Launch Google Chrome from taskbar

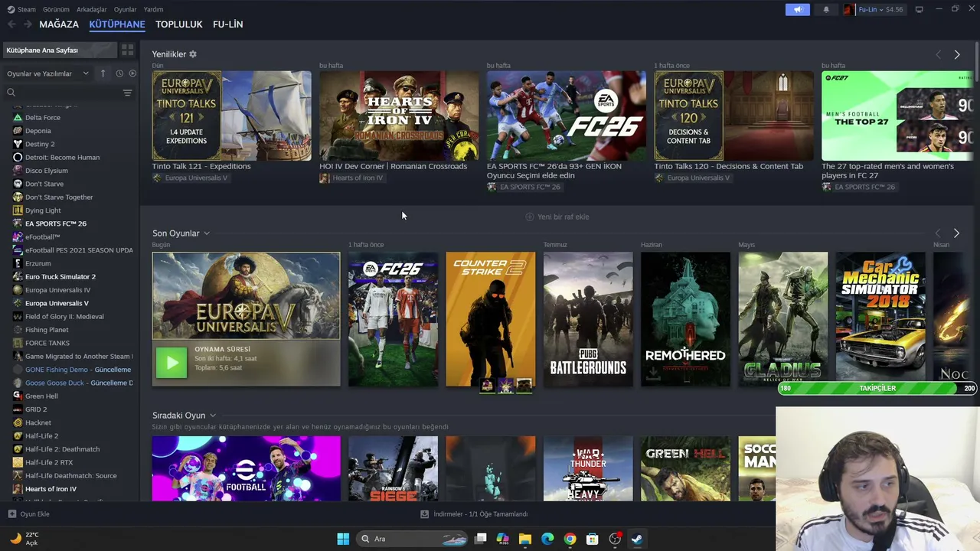point(570,539)
